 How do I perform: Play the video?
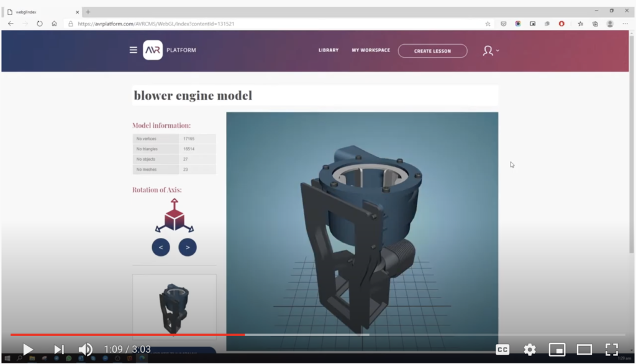coord(28,350)
